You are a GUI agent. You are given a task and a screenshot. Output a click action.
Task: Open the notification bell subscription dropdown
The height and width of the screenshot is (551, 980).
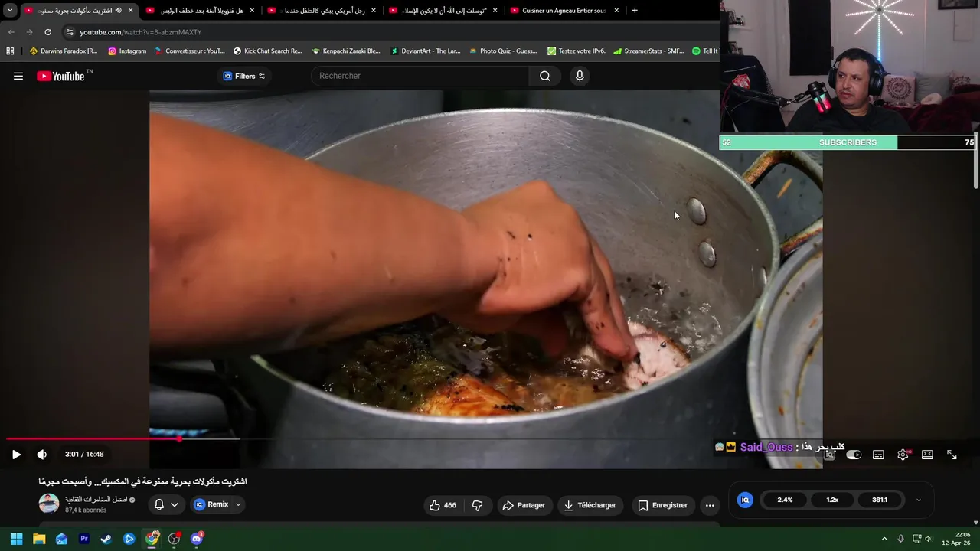(x=166, y=504)
